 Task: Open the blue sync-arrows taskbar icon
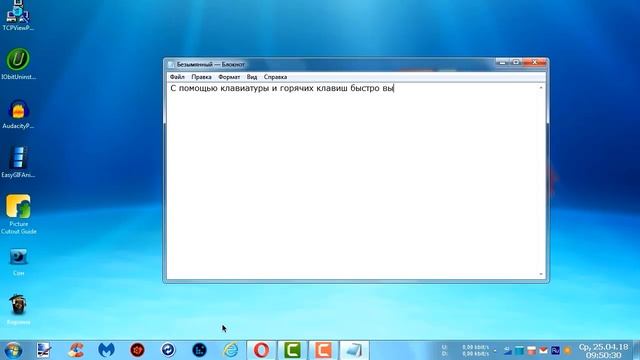point(168,350)
